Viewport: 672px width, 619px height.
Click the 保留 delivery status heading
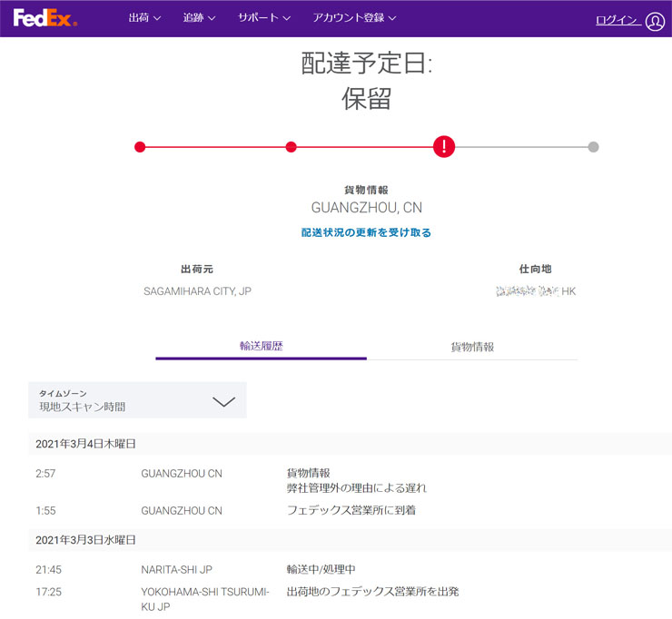(367, 99)
